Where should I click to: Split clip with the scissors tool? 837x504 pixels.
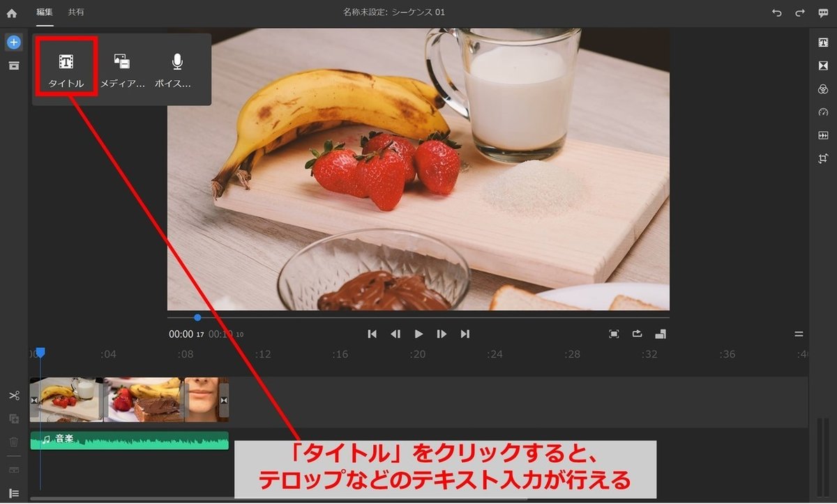coord(14,396)
